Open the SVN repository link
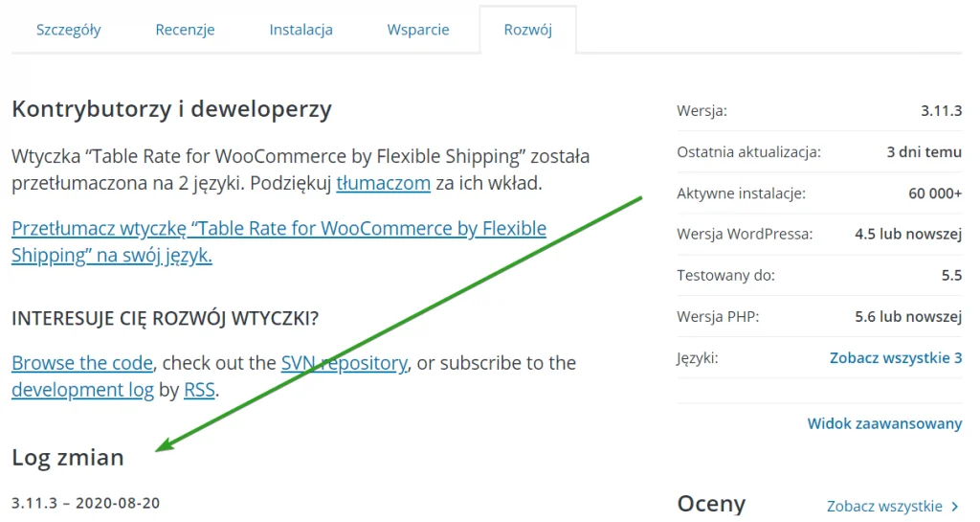This screenshot has height=522, width=980. coord(345,363)
